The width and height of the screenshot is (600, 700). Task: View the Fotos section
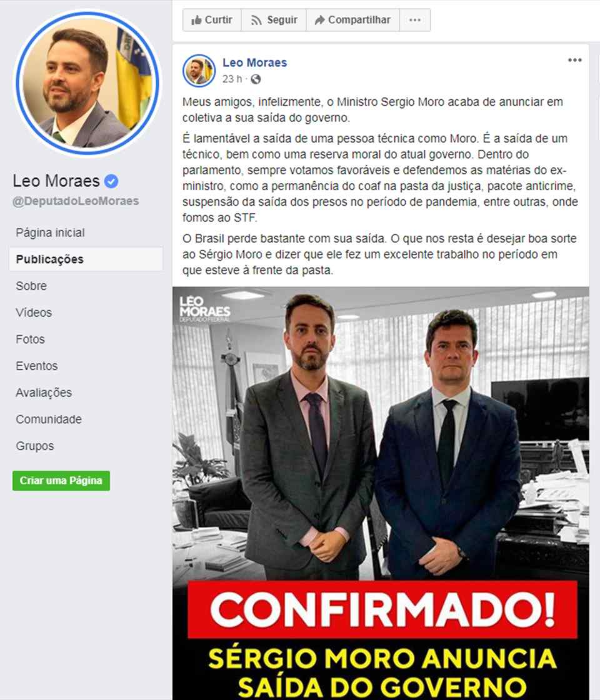(31, 339)
